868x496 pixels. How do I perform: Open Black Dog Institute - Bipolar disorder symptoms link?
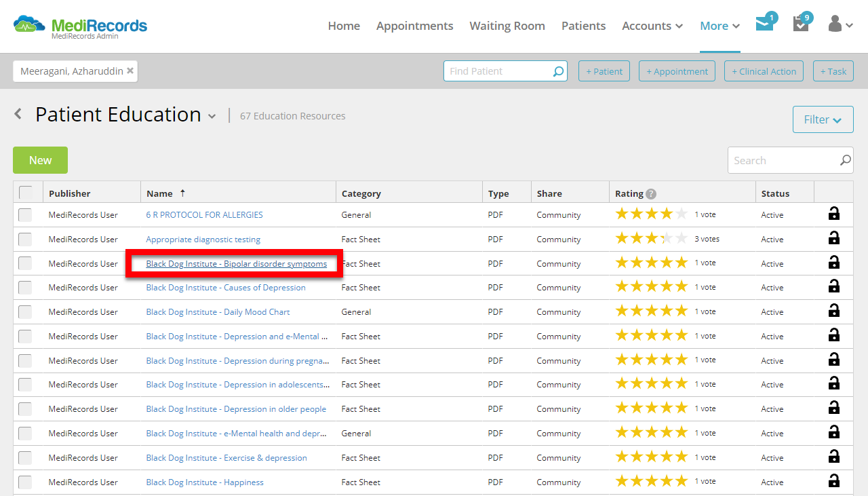point(237,264)
